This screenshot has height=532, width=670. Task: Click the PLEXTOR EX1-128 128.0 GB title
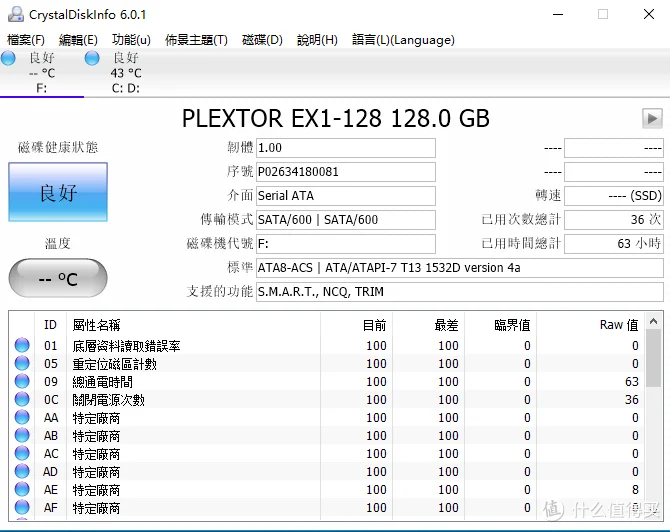(x=335, y=118)
